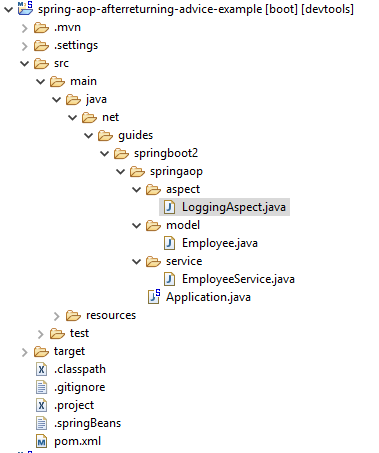The height and width of the screenshot is (453, 379).
Task: Click the Spring Boot project icon at root
Action: [25, 8]
